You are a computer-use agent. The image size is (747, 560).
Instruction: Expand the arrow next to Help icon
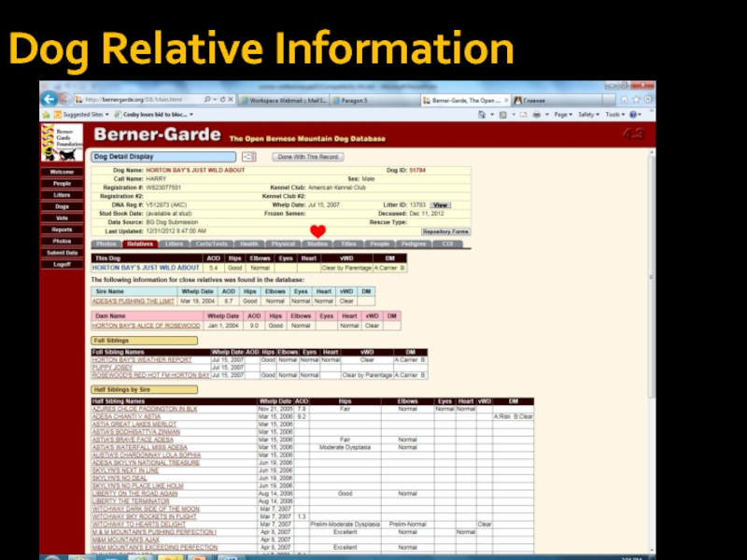point(640,115)
